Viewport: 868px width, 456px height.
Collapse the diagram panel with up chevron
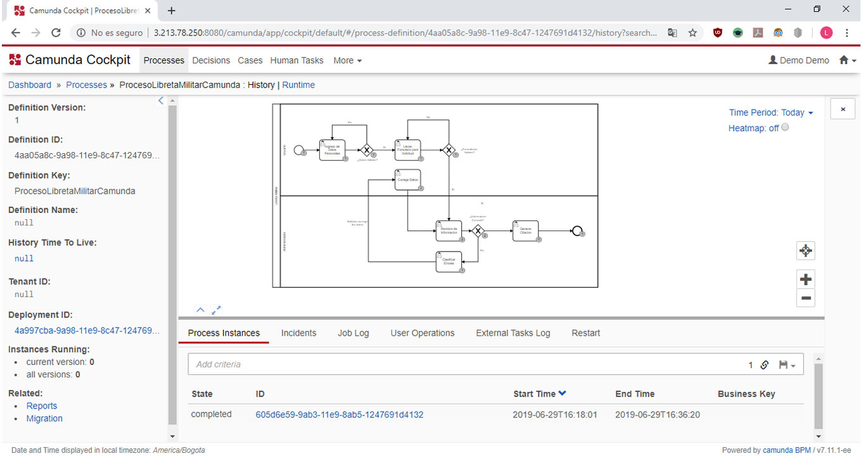(200, 310)
